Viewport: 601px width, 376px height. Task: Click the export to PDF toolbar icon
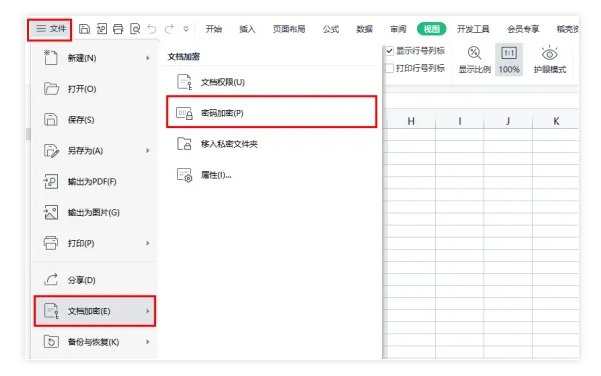[x=102, y=29]
